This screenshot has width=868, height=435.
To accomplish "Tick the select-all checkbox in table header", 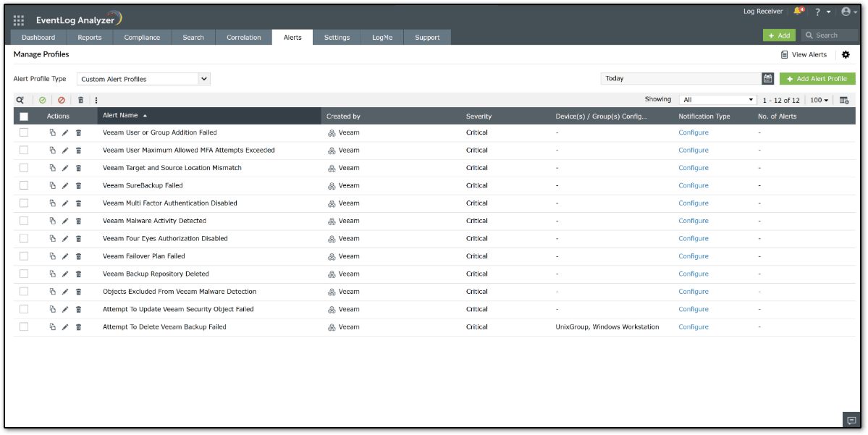I will (24, 117).
